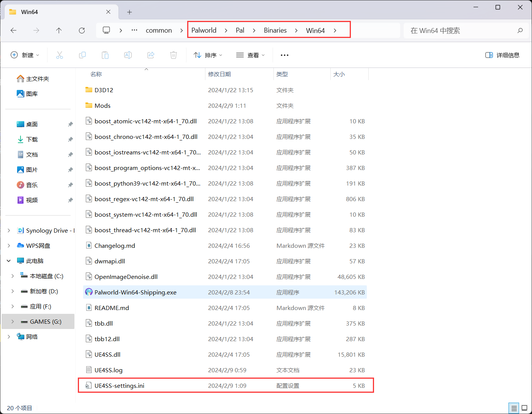532x414 pixels.
Task: Unpin 桌面 via its pin icon
Action: (x=70, y=124)
